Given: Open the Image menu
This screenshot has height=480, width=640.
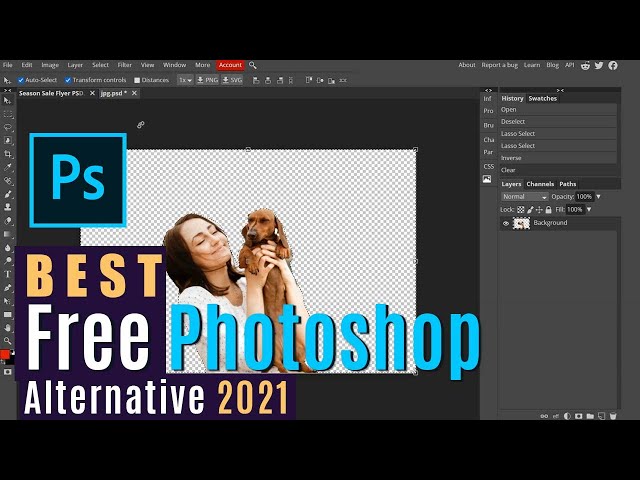Looking at the screenshot, I should (50, 65).
